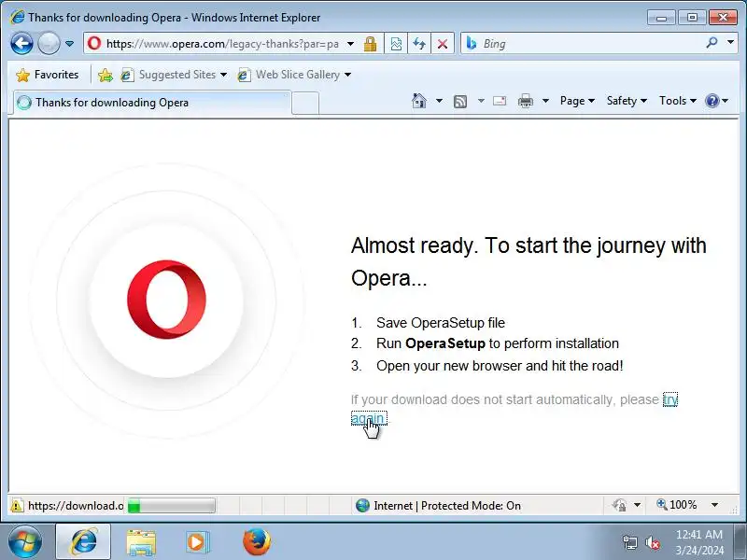
Task: Expand the privacy icon dropdown arrow
Action: pos(637,505)
